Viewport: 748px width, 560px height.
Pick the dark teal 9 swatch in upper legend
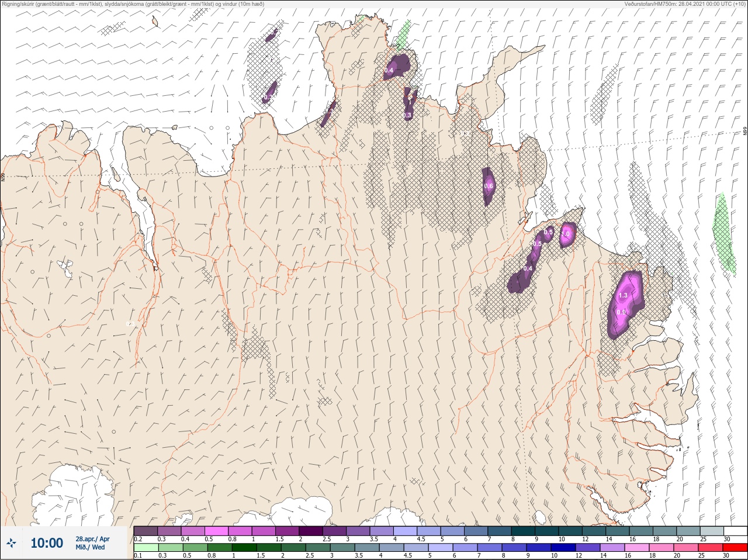[x=548, y=531]
